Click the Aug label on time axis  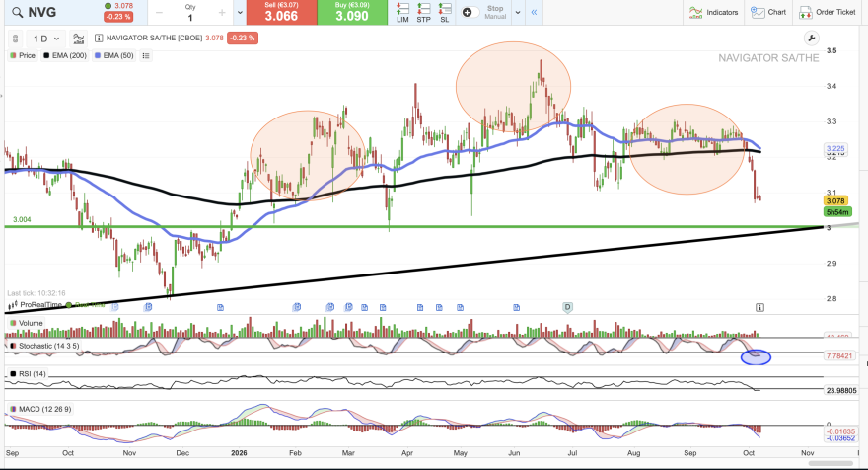pyautogui.click(x=633, y=453)
